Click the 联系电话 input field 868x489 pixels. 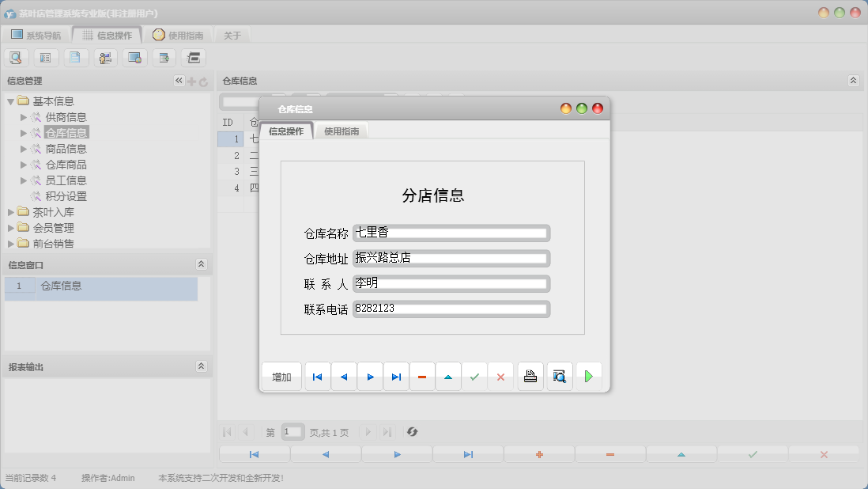[451, 309]
